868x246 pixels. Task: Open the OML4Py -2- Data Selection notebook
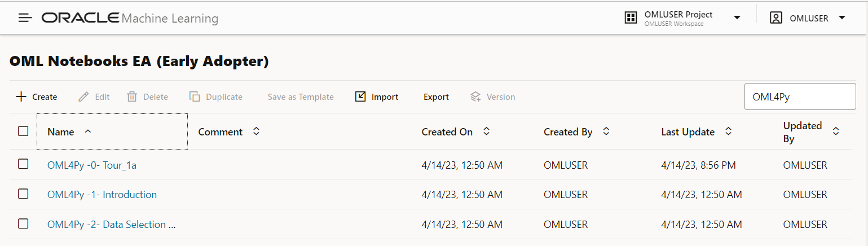tap(111, 225)
